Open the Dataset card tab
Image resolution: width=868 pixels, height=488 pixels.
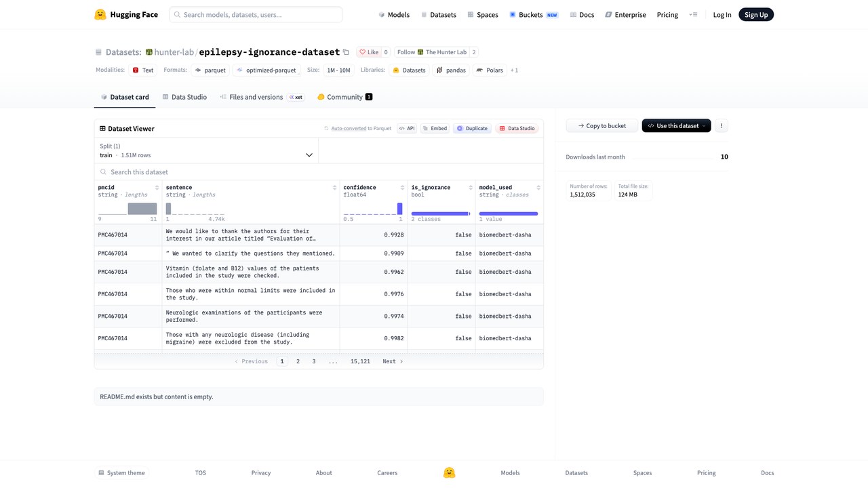point(125,97)
